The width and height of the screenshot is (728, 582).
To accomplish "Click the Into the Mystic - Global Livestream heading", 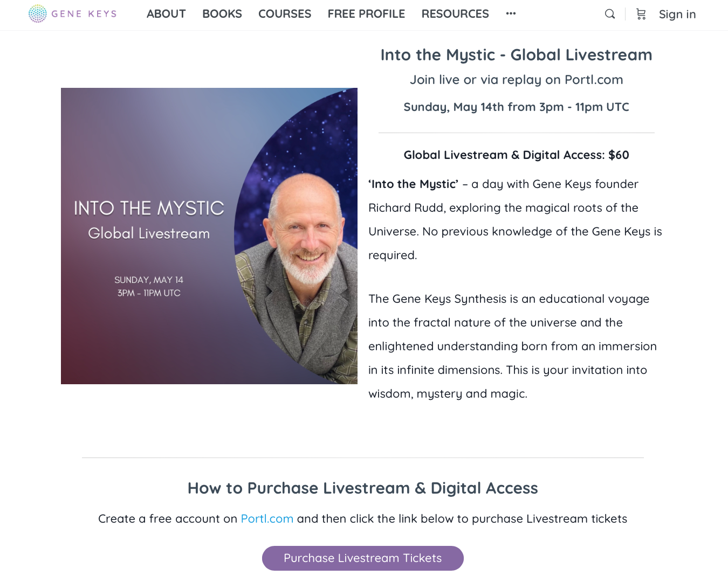I will point(517,55).
